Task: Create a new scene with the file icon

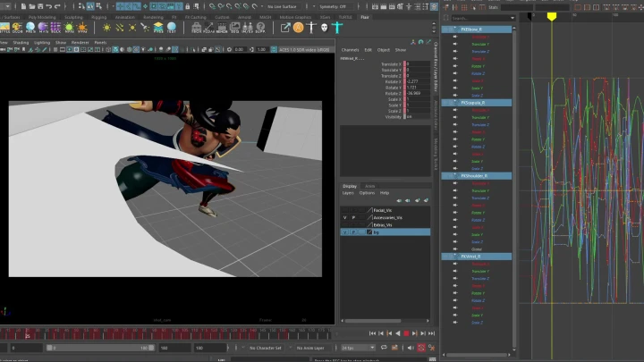Action: point(23,6)
